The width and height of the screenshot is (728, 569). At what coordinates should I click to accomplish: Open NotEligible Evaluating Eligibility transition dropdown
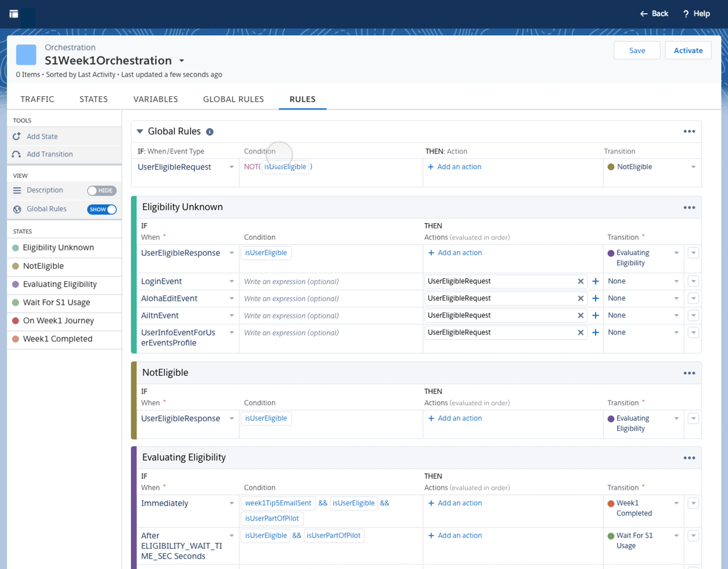point(676,419)
